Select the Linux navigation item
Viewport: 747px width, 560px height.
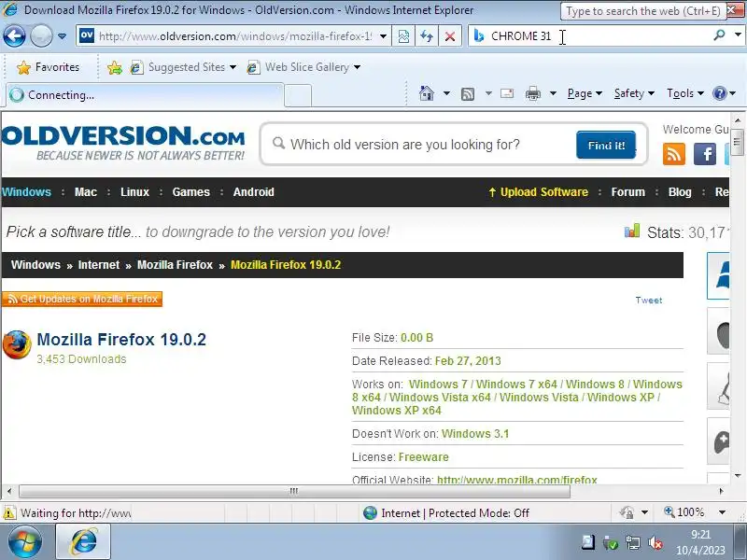coord(134,192)
